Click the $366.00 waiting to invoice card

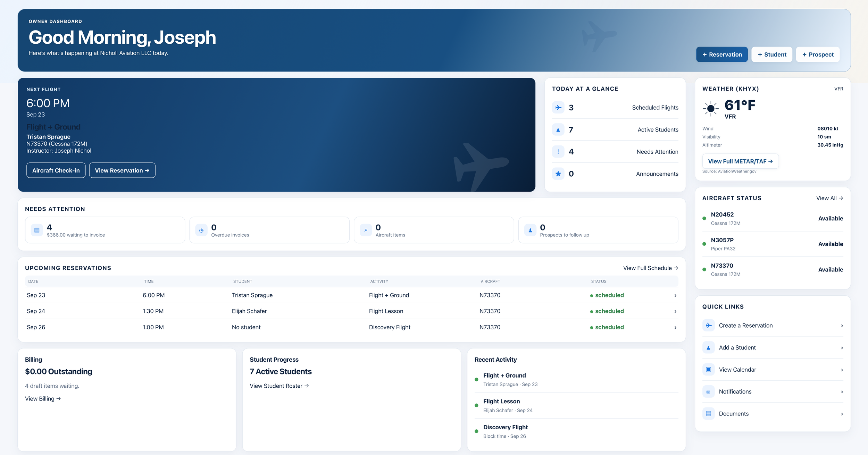tap(105, 230)
